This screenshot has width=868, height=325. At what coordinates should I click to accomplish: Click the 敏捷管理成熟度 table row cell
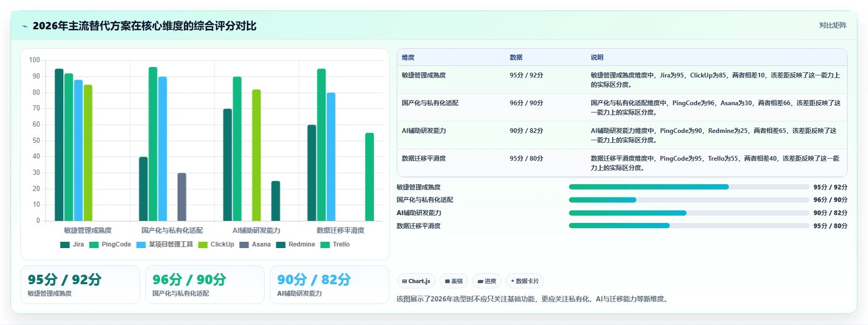424,75
